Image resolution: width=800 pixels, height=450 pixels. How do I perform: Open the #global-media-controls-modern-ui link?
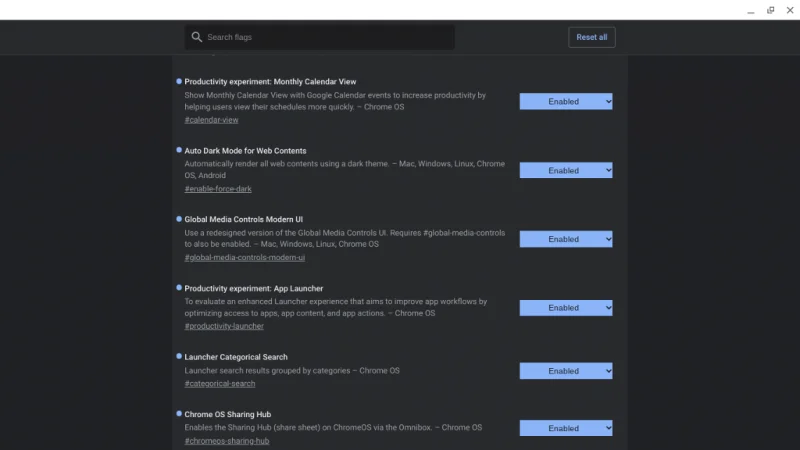pos(245,258)
